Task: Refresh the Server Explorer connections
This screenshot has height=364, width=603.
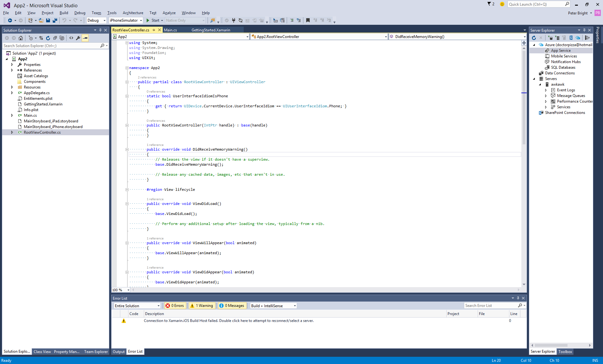Action: tap(534, 38)
